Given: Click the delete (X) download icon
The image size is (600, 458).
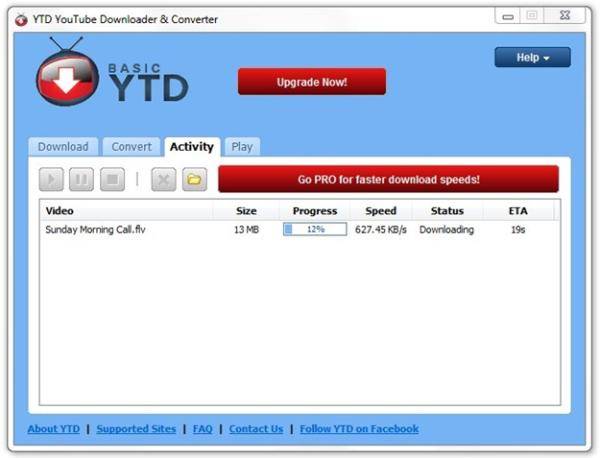Looking at the screenshot, I should [x=164, y=179].
